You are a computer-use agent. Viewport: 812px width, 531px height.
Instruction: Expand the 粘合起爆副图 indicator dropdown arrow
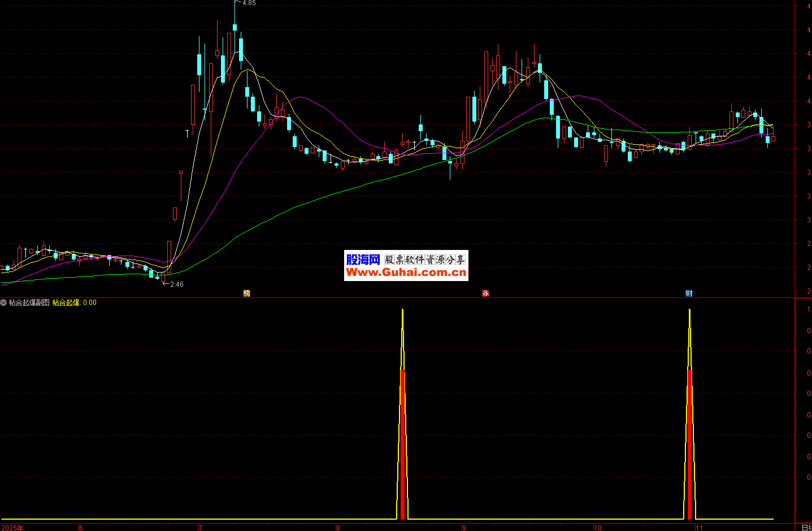[x=3, y=303]
